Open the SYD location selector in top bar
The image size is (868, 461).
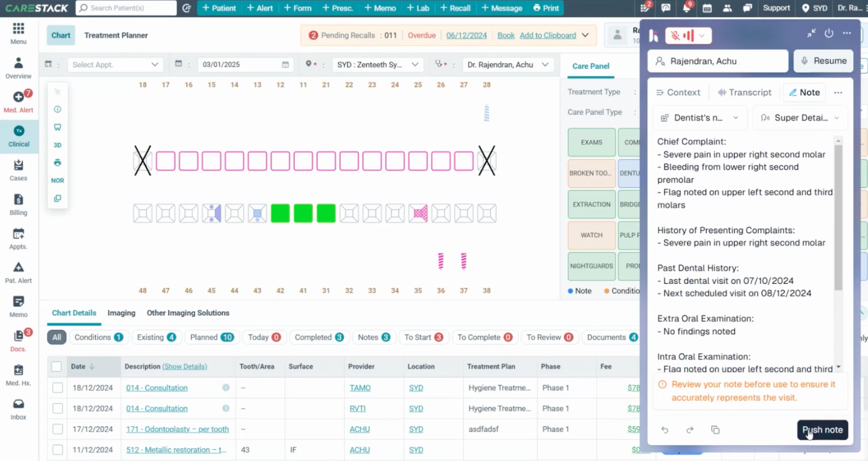[x=814, y=8]
